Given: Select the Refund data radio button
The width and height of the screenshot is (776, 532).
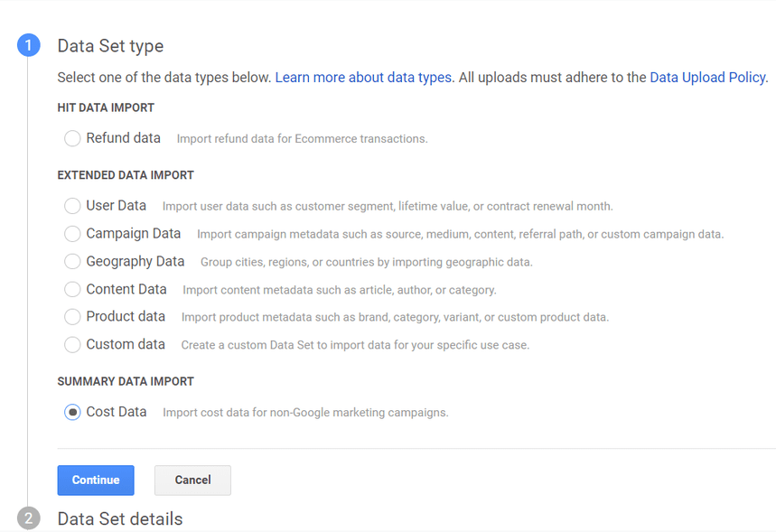Looking at the screenshot, I should 72,139.
